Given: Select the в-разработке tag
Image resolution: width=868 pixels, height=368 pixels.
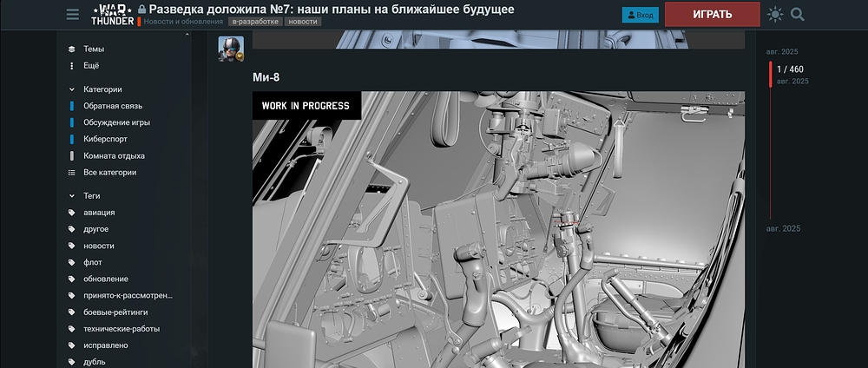Looking at the screenshot, I should 255,22.
